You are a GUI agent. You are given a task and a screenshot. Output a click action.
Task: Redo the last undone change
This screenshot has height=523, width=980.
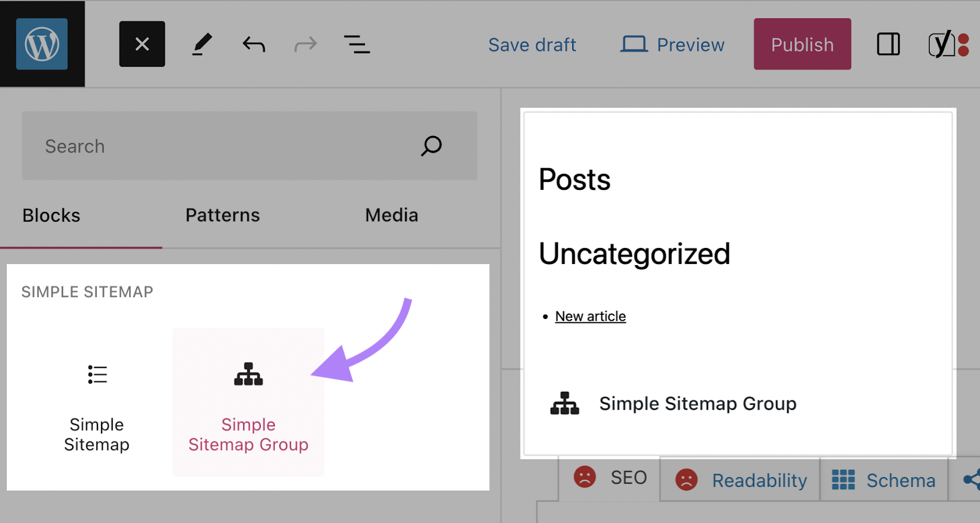point(306,44)
